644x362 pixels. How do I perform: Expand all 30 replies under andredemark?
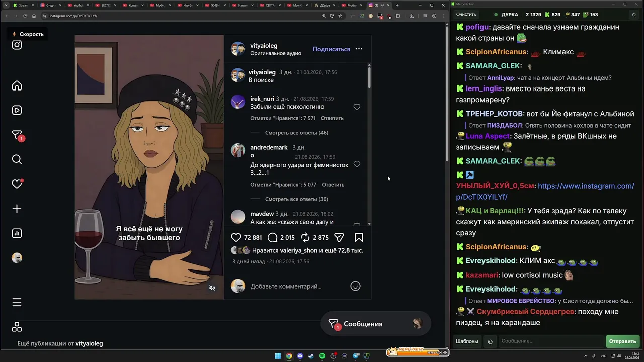click(x=296, y=199)
